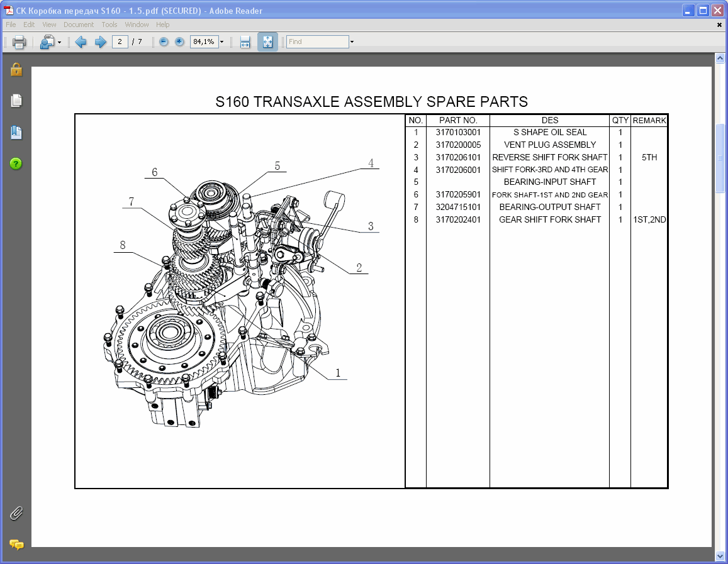
Task: Open the Email document tool
Action: tap(45, 42)
